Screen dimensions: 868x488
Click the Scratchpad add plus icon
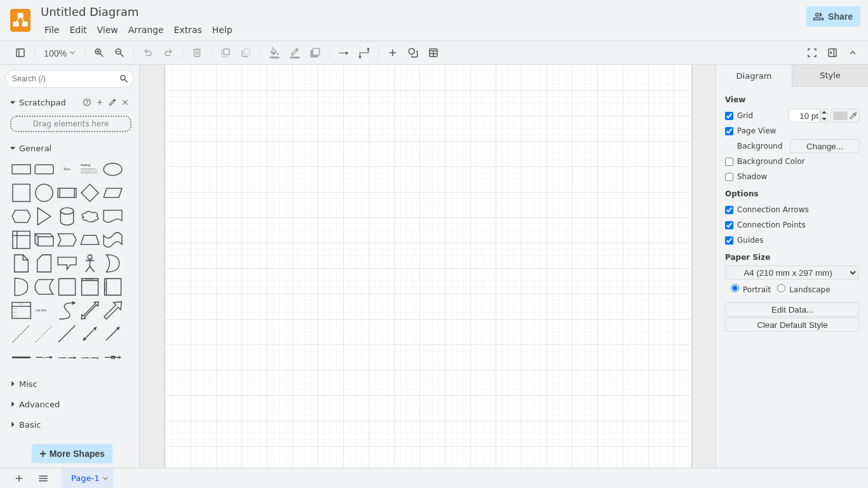[100, 102]
